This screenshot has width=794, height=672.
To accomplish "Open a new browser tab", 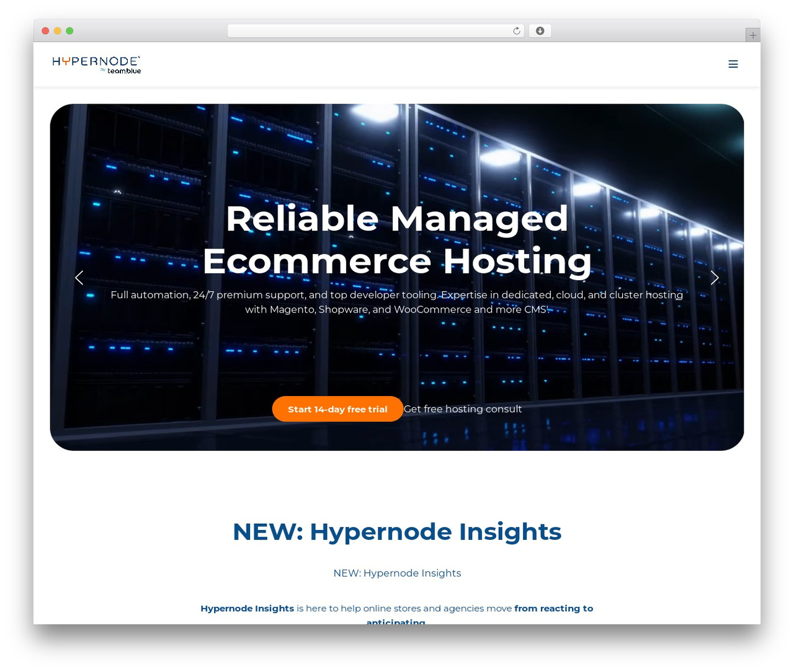I will [752, 35].
